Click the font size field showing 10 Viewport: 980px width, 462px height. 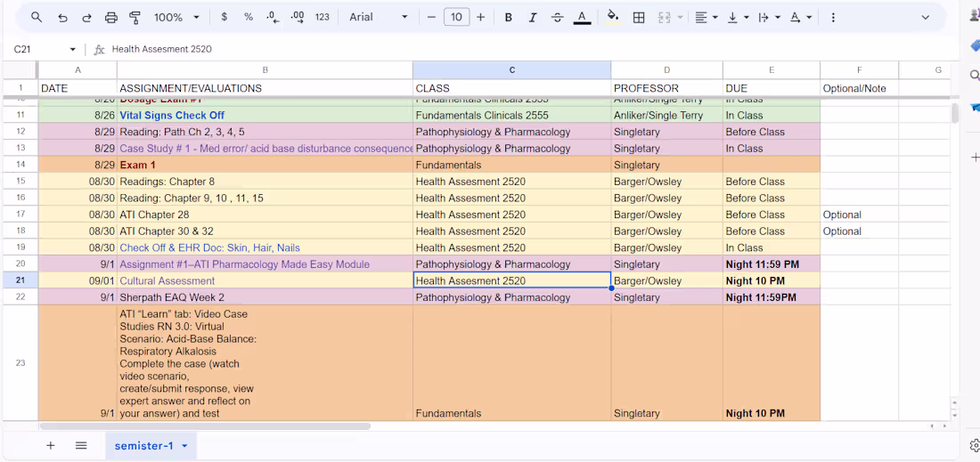pos(456,18)
